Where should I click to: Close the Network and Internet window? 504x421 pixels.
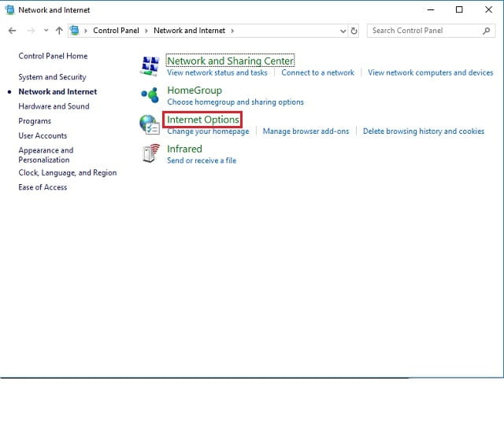click(488, 9)
